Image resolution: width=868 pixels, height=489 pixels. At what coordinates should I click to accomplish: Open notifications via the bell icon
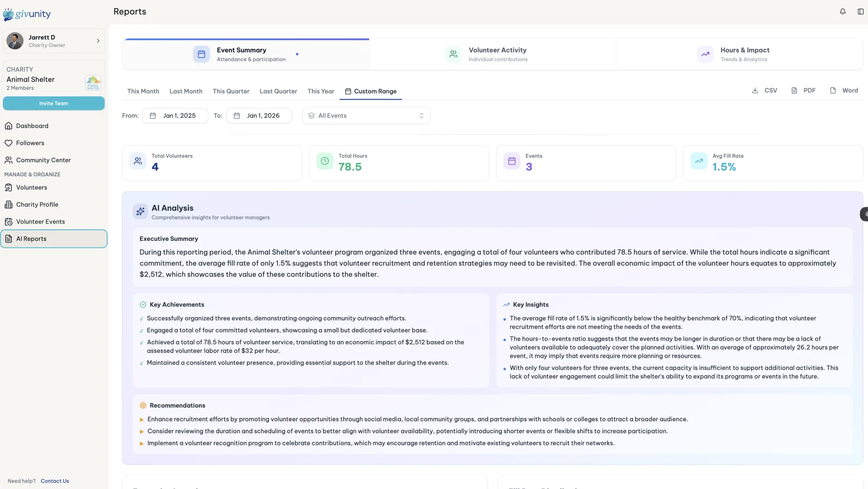point(842,11)
